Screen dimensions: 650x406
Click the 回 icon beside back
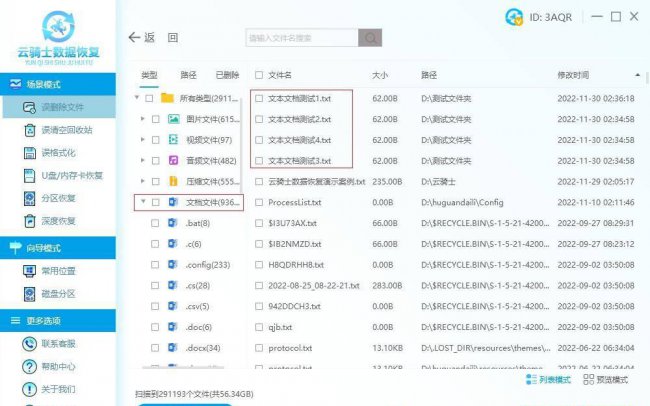point(173,38)
